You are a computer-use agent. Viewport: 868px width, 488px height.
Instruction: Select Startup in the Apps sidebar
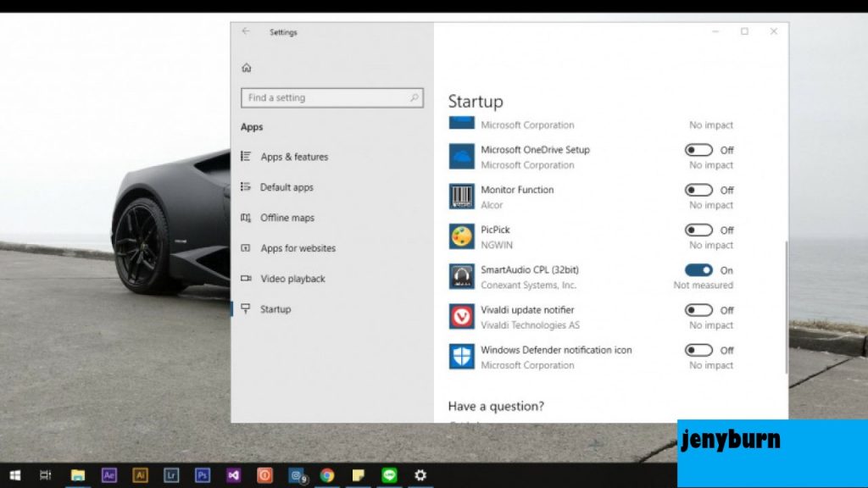coord(275,308)
